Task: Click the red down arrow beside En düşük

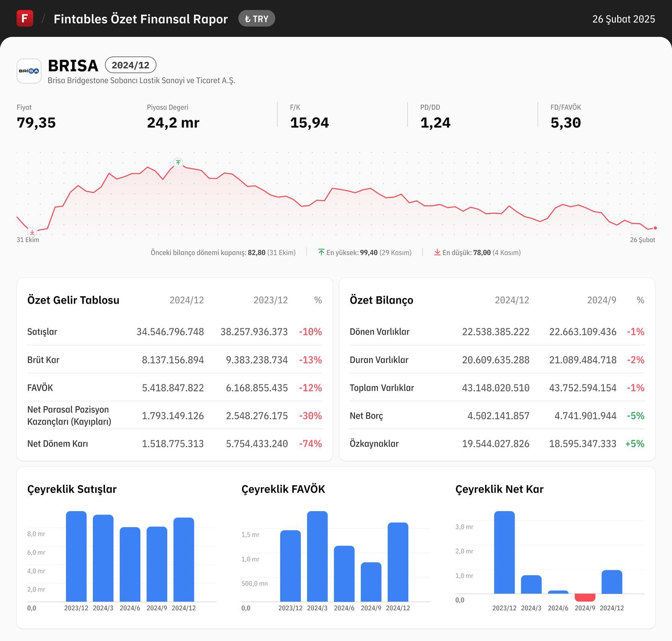Action: pyautogui.click(x=437, y=252)
